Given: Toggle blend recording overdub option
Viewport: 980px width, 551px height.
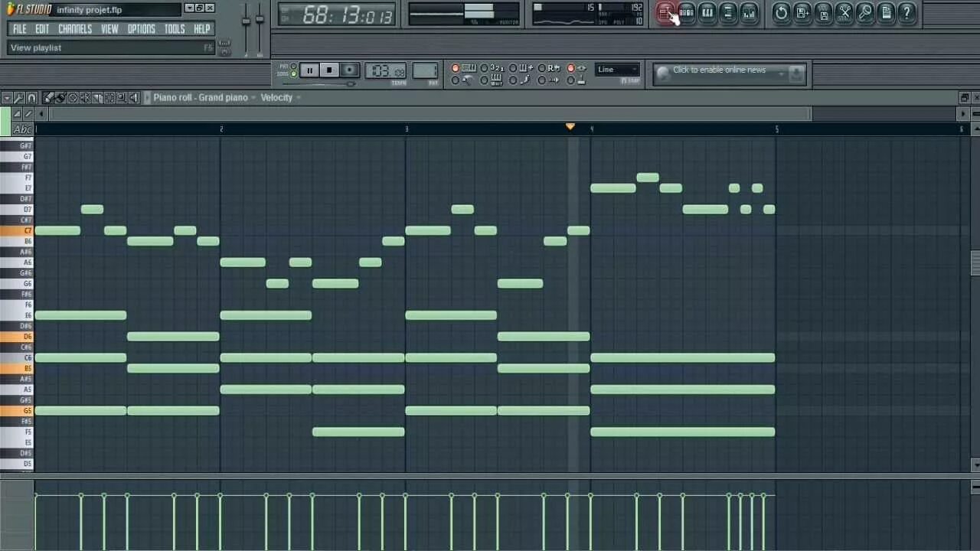Looking at the screenshot, I should pos(521,69).
